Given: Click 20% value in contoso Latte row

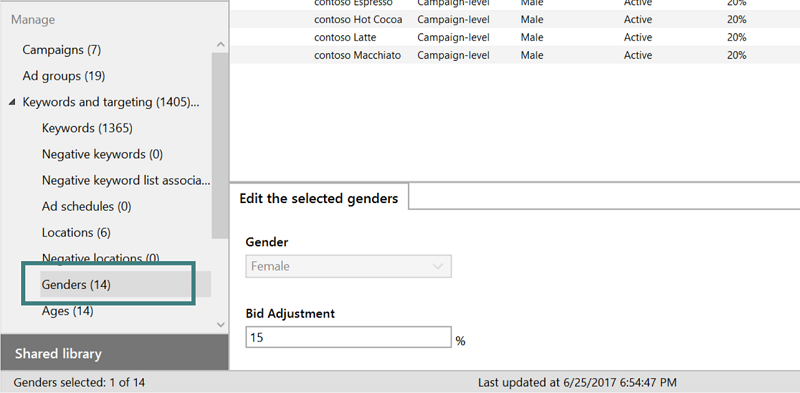Looking at the screenshot, I should (736, 37).
